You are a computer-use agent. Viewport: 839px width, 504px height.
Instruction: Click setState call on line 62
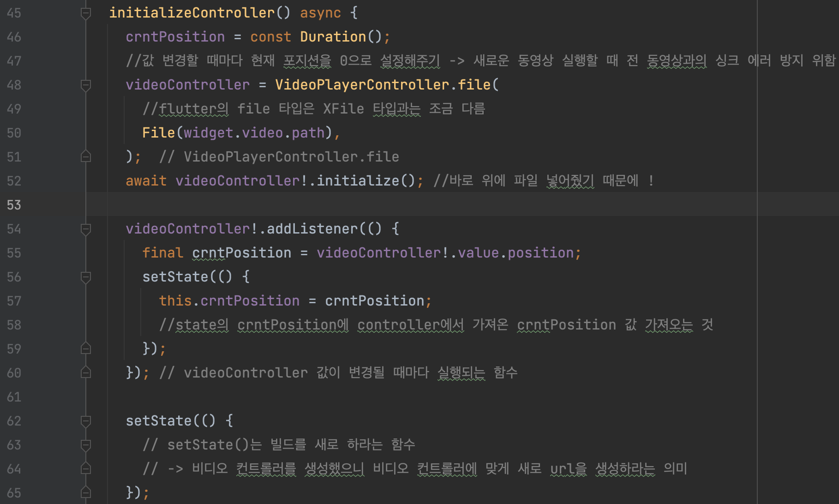[x=159, y=421]
